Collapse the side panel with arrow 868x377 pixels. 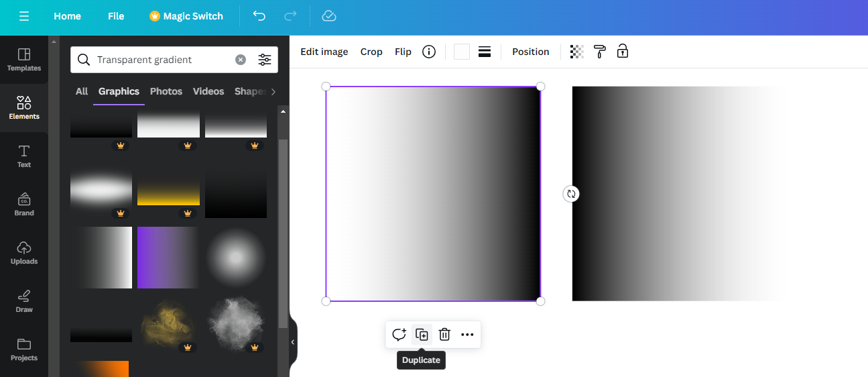click(293, 342)
